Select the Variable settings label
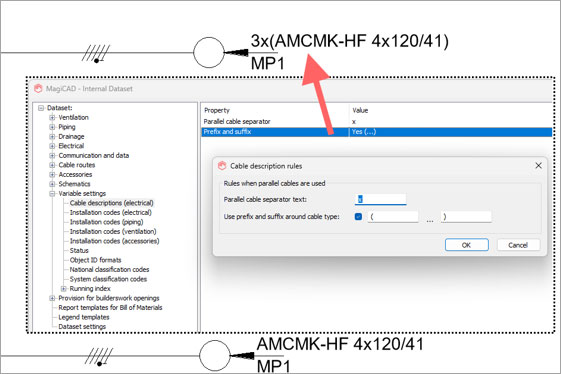The image size is (561, 374). point(82,193)
